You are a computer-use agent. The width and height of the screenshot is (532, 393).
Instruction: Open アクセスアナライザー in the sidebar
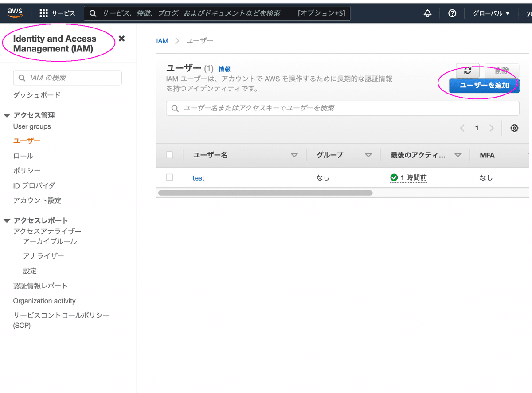(47, 232)
